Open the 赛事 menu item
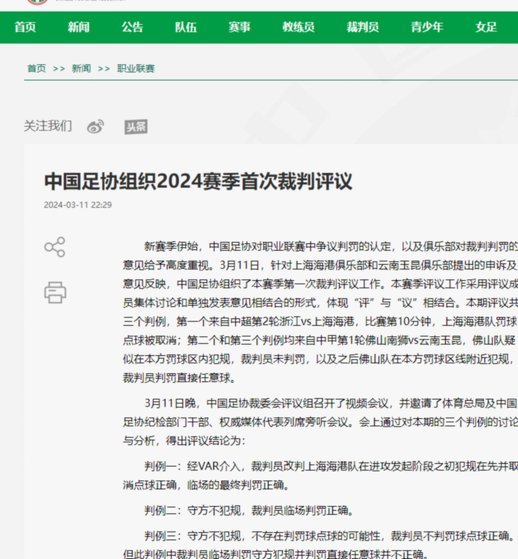 (239, 27)
